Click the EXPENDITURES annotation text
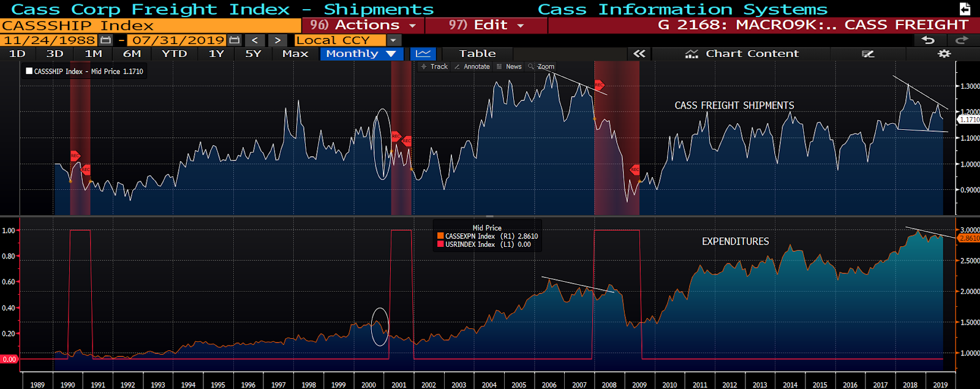The height and width of the screenshot is (389, 980). (x=735, y=241)
